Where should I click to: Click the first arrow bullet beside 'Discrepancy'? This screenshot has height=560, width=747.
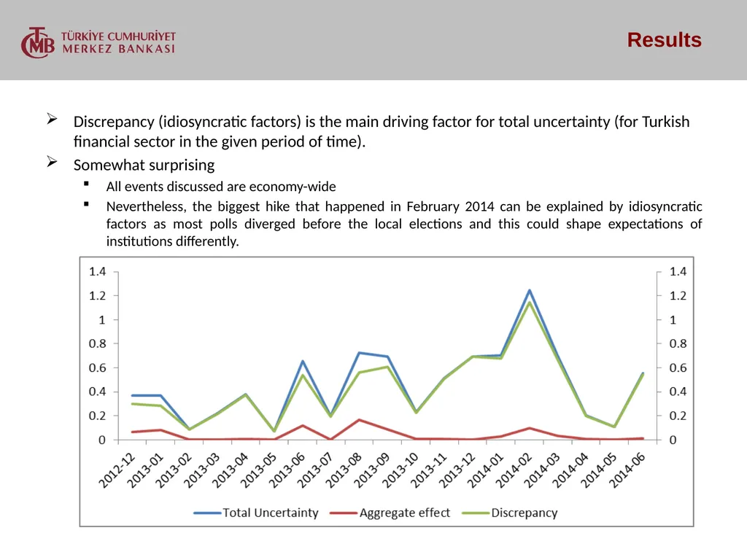tap(52, 119)
